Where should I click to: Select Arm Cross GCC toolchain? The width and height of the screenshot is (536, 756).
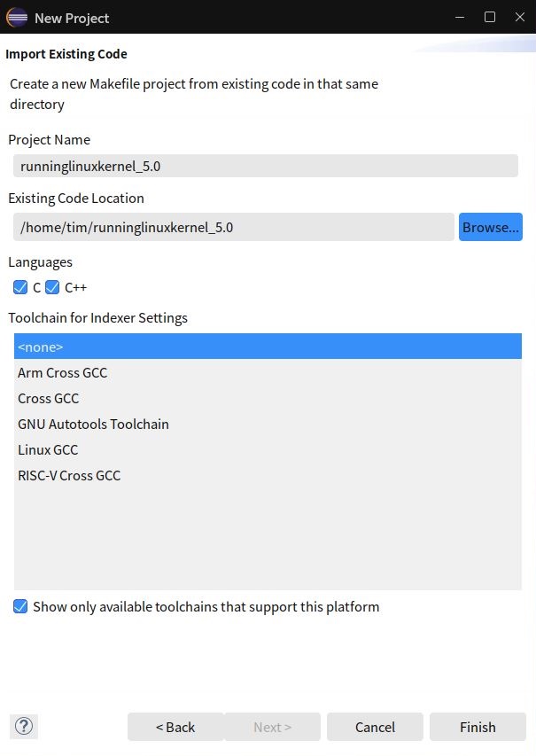[268, 372]
